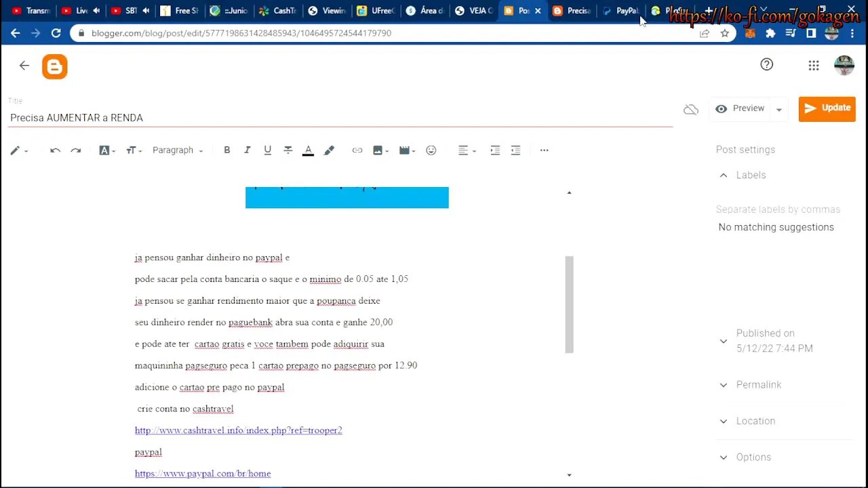
Task: Click the text line 'crie conta no cashtravel'
Action: click(x=185, y=409)
